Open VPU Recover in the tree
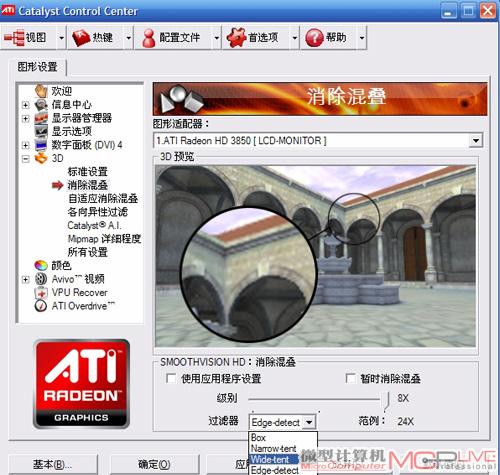 pos(79,292)
